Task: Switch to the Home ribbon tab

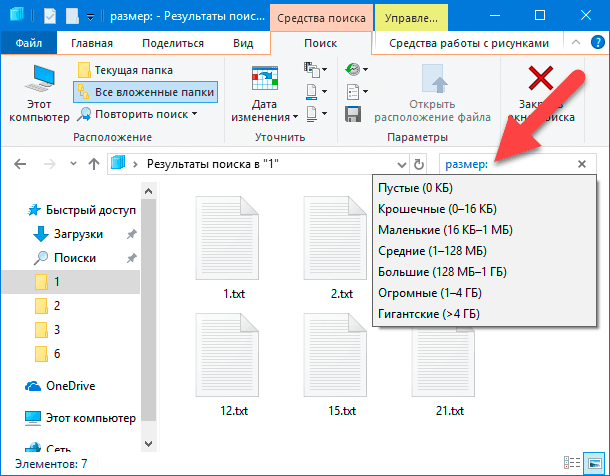Action: pos(92,43)
